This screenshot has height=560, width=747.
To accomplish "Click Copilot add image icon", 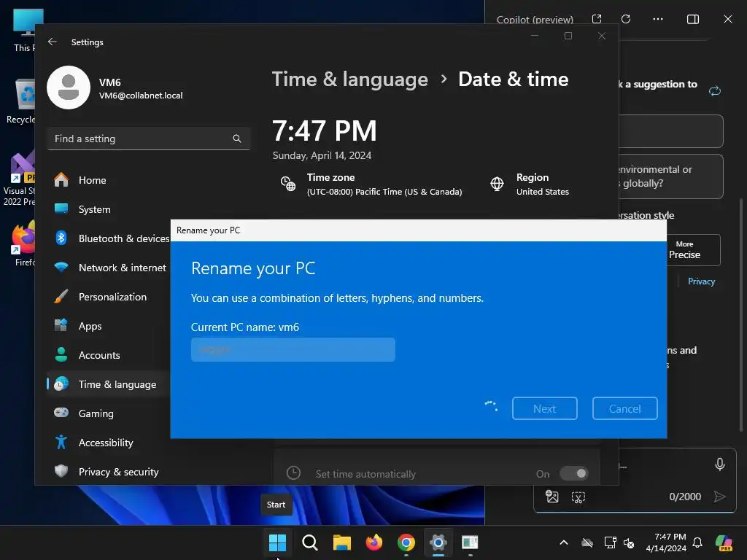I will [551, 497].
